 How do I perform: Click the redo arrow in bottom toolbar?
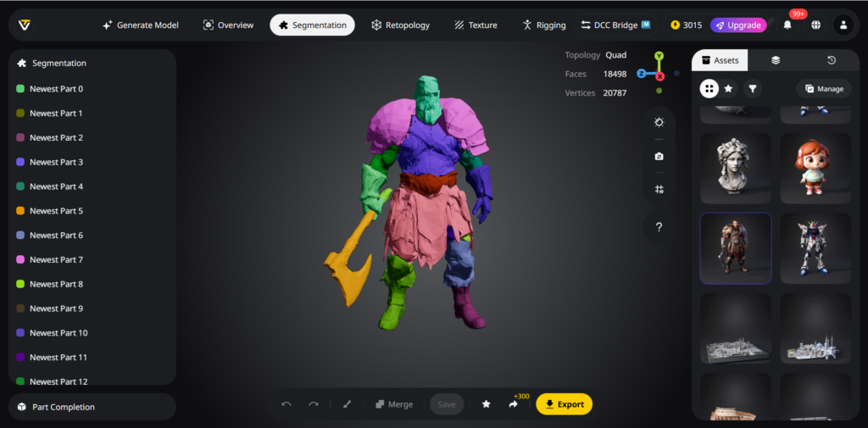pyautogui.click(x=314, y=404)
